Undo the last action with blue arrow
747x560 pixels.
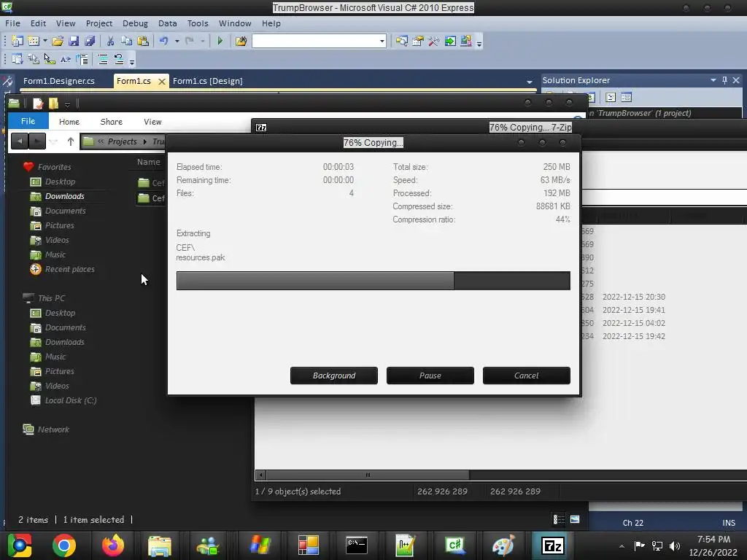164,41
